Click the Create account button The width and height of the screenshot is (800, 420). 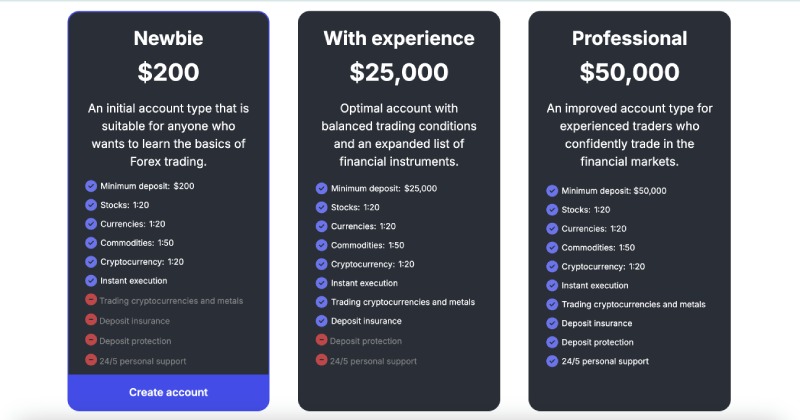click(x=168, y=392)
